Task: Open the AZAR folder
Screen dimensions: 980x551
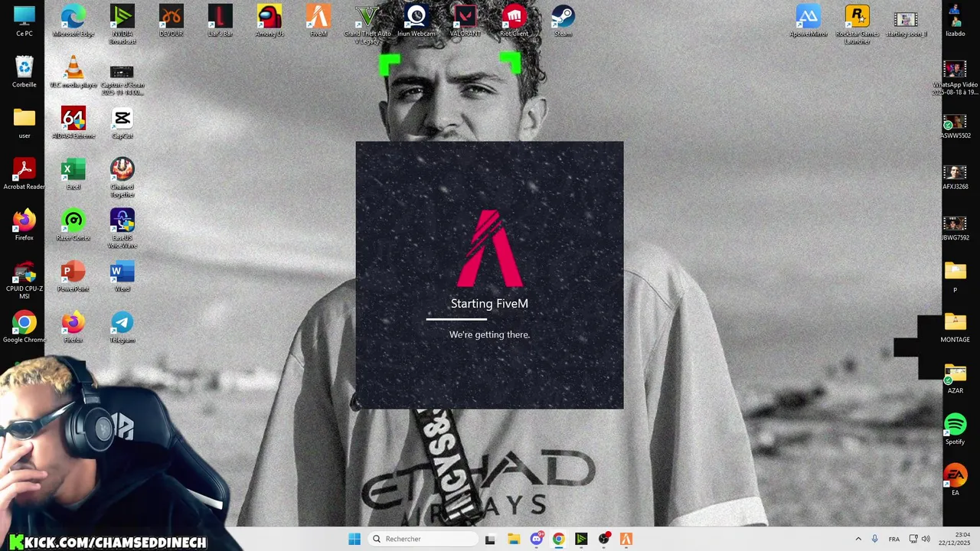Action: point(955,378)
